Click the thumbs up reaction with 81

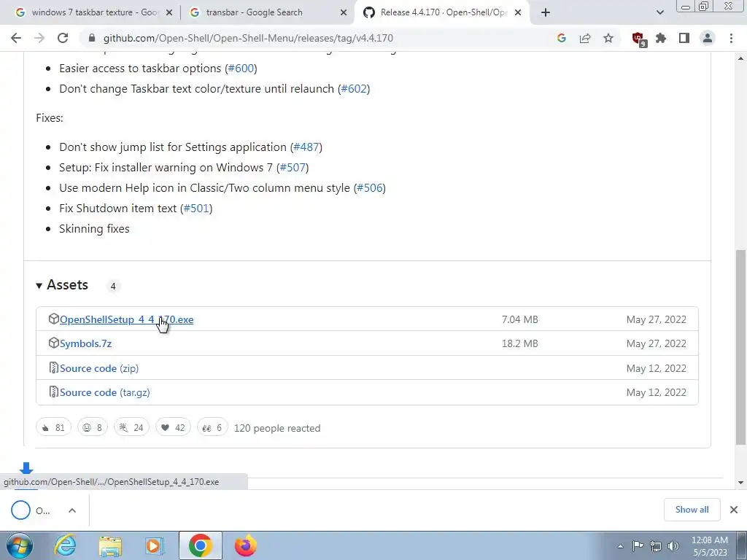pos(53,427)
